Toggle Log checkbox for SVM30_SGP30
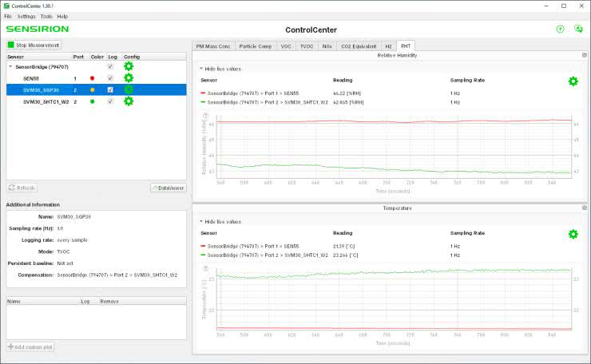 tap(110, 90)
